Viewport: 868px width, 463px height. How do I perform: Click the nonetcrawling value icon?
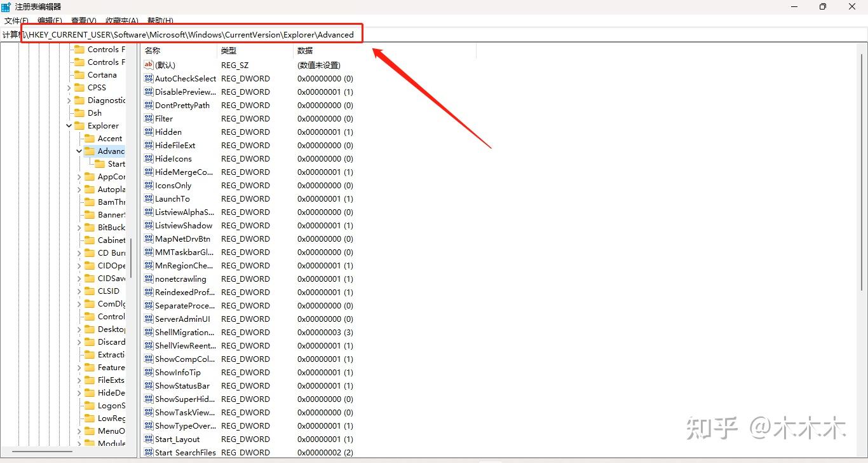click(149, 279)
